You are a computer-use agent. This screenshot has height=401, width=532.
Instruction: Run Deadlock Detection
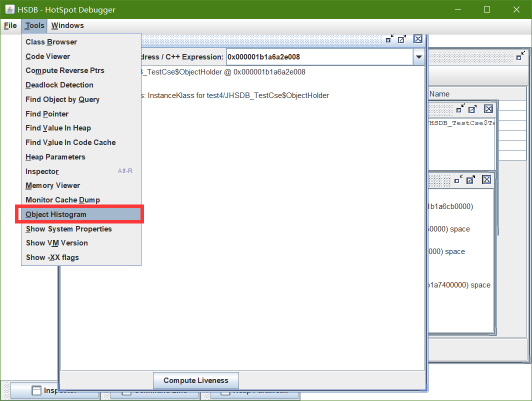coord(81,85)
